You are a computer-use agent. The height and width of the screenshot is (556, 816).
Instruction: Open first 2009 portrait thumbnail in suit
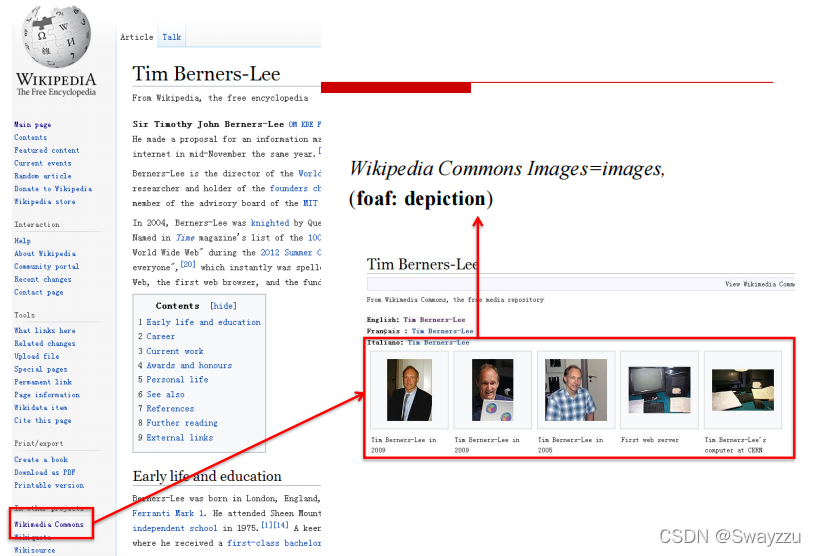pos(409,390)
